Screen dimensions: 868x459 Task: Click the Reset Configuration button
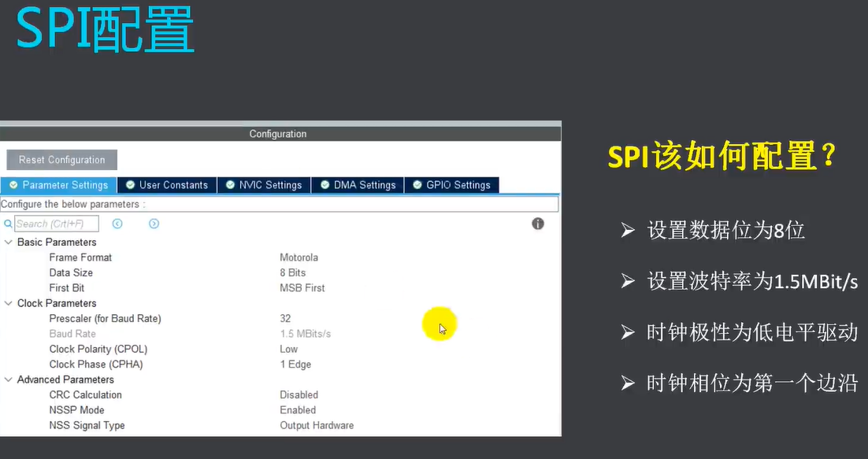(62, 160)
